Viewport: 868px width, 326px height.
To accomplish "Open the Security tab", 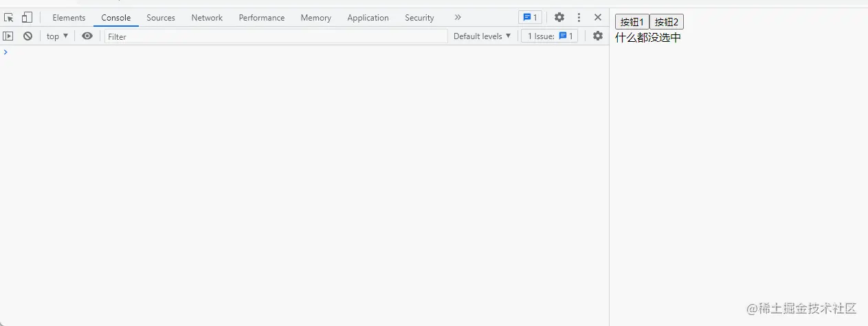I will [x=419, y=18].
